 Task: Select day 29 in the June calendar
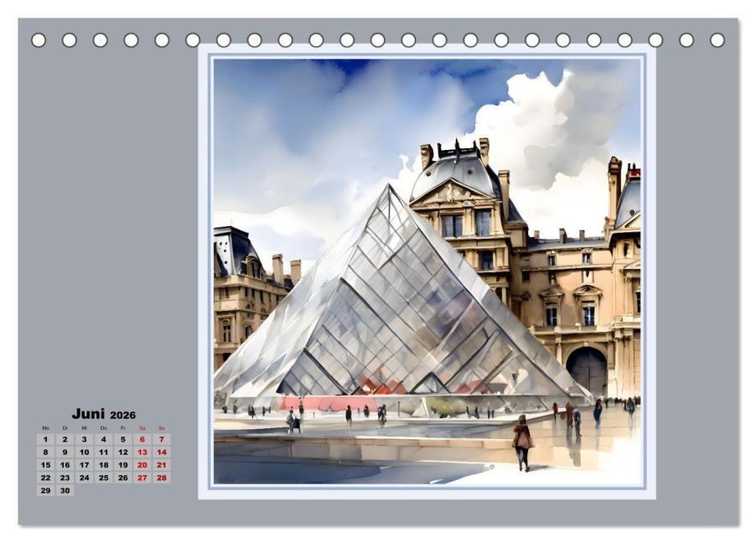click(x=46, y=490)
